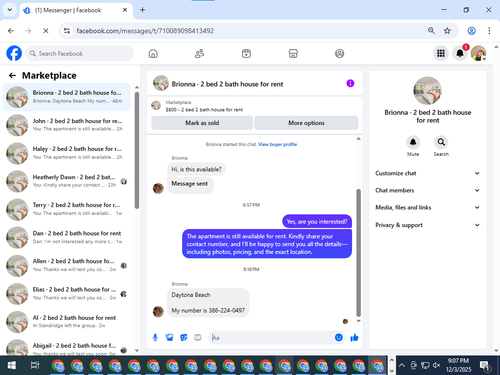Screen dimensions: 500x375
Task: View site information icon in address bar
Action: tap(67, 31)
